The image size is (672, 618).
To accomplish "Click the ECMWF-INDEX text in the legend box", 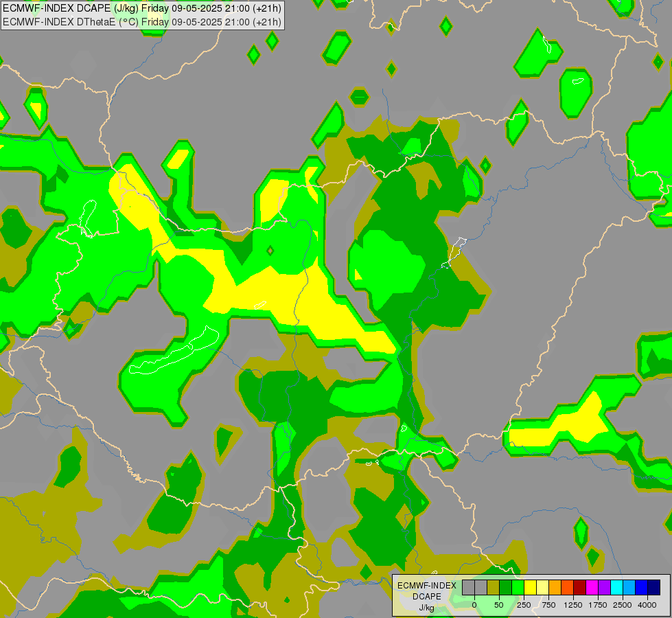I will 427,586.
